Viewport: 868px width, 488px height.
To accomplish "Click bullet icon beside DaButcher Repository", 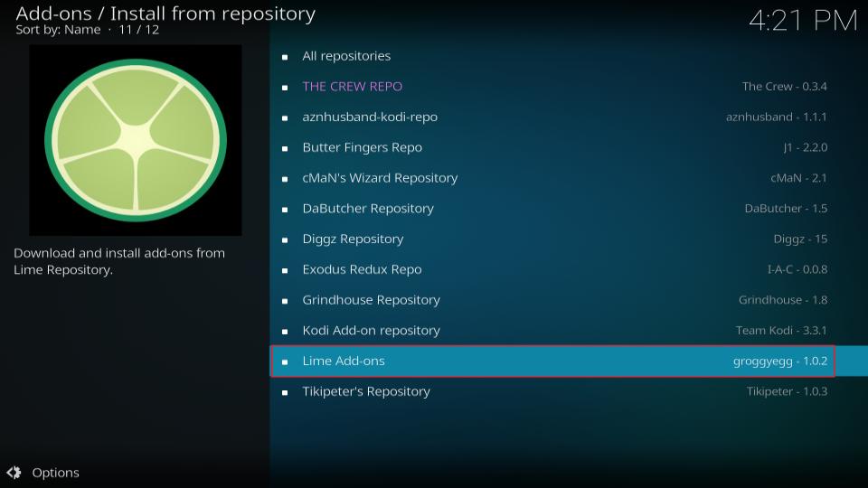I will coord(285,209).
